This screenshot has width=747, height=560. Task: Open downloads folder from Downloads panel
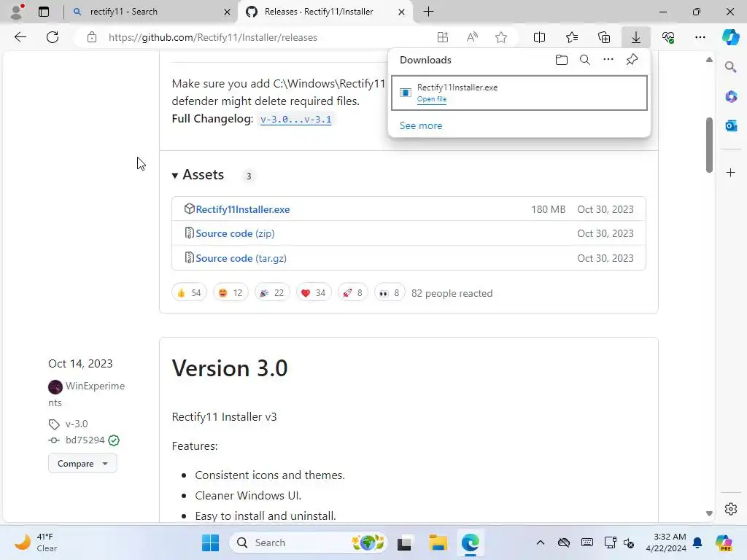pos(561,60)
